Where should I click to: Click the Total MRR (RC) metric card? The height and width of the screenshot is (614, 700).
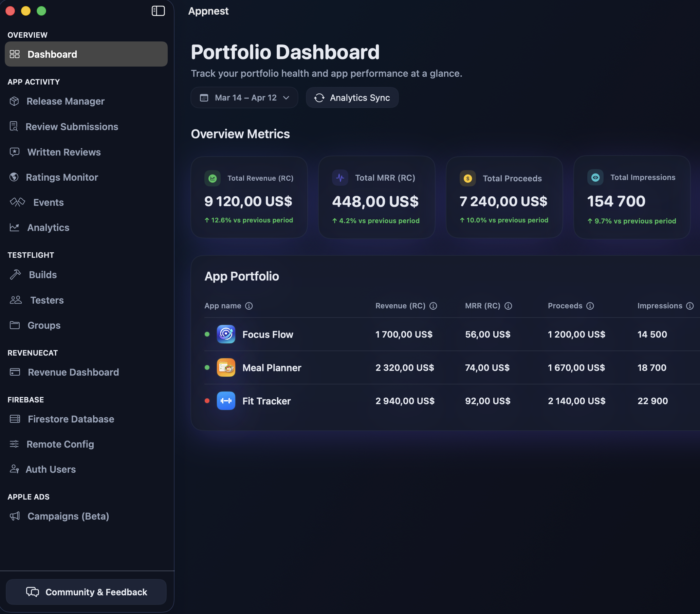[377, 197]
